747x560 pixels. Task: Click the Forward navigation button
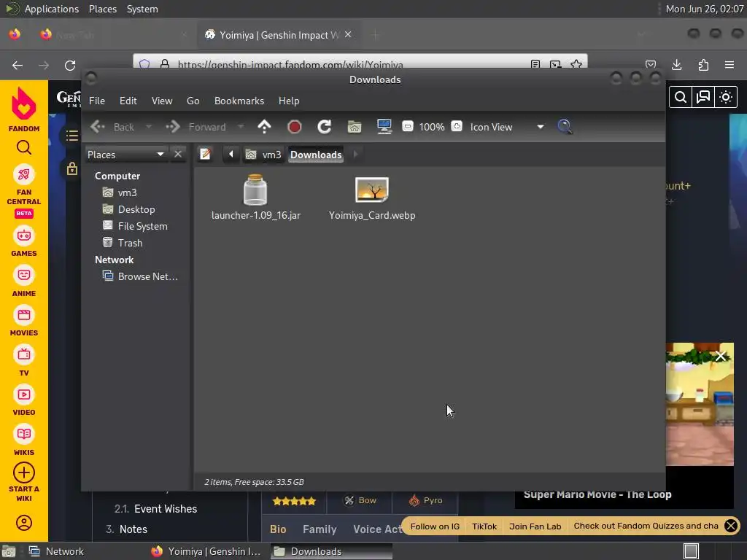tap(196, 127)
